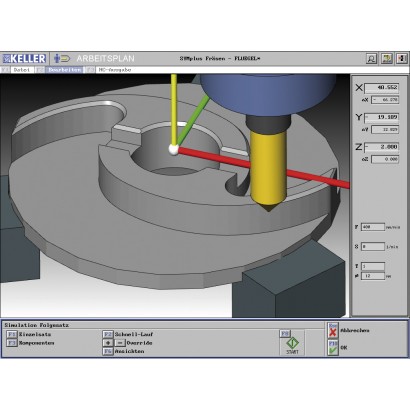Click the exit door icon top right
This screenshot has height=410, width=410.
[x=402, y=59]
